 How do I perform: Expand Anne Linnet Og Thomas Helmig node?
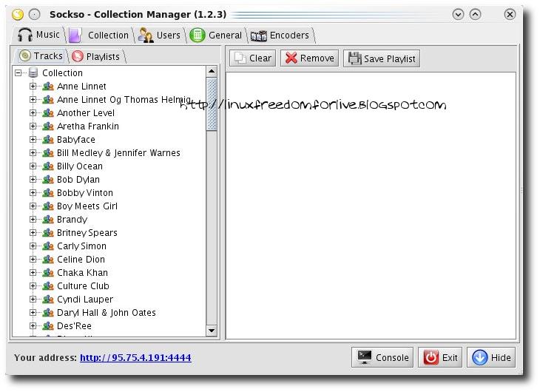[33, 100]
